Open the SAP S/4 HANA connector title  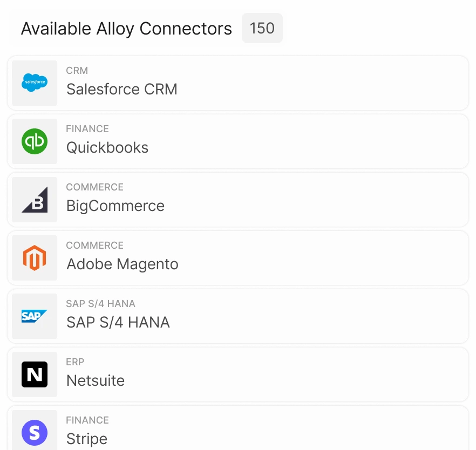(x=118, y=322)
